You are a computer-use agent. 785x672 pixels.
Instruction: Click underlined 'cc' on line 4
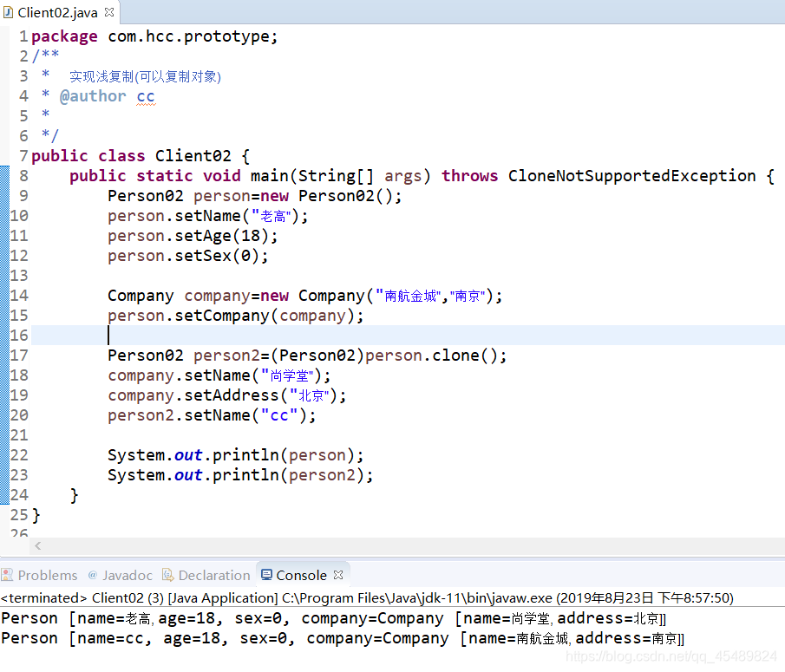click(146, 96)
